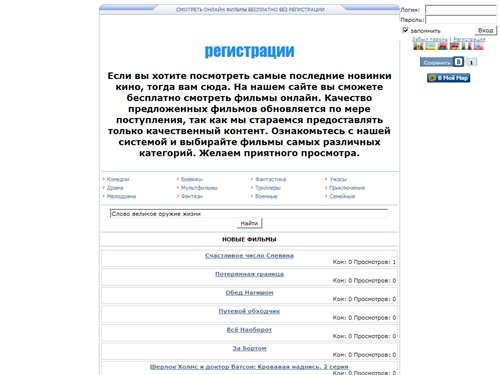Open the Мультфильмы category
The height and width of the screenshot is (375, 500).
199,188
